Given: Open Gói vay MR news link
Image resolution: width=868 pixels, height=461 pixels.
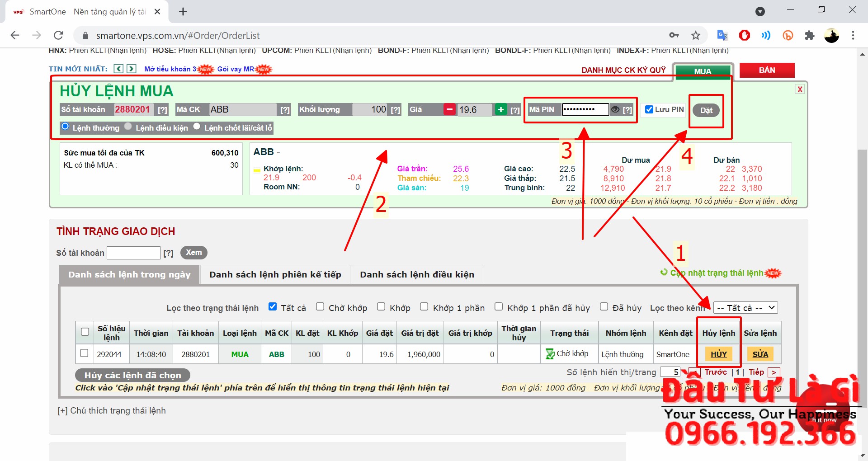Looking at the screenshot, I should (x=236, y=69).
